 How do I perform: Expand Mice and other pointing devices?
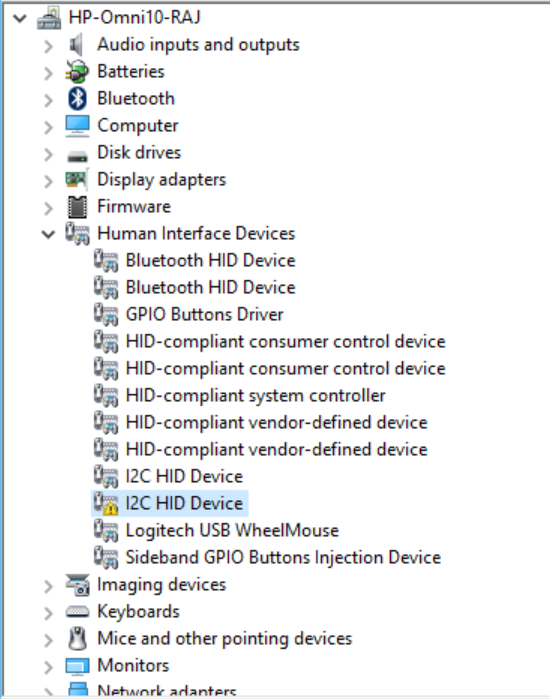pos(49,640)
